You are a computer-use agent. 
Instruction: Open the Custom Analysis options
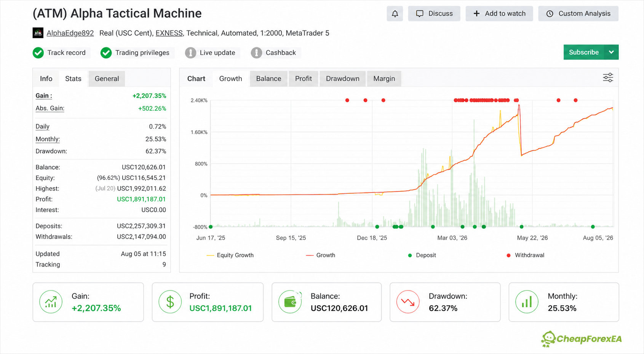pos(578,14)
